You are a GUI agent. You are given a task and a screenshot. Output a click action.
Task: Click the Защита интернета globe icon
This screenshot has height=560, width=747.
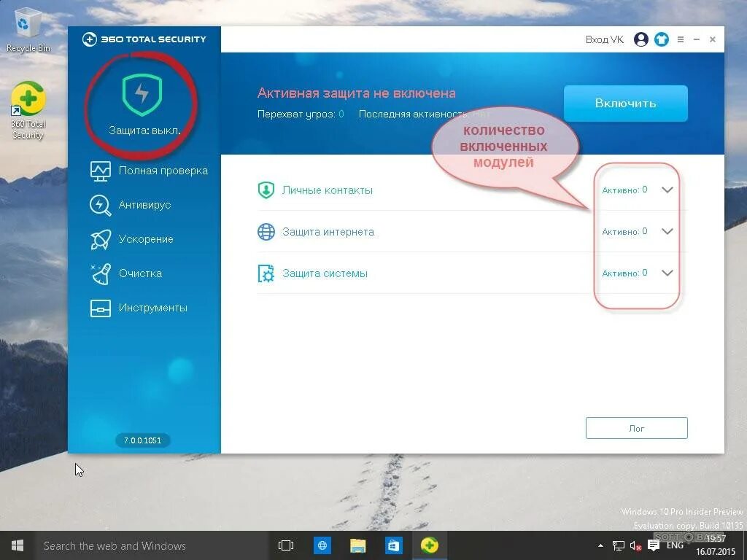coord(266,232)
